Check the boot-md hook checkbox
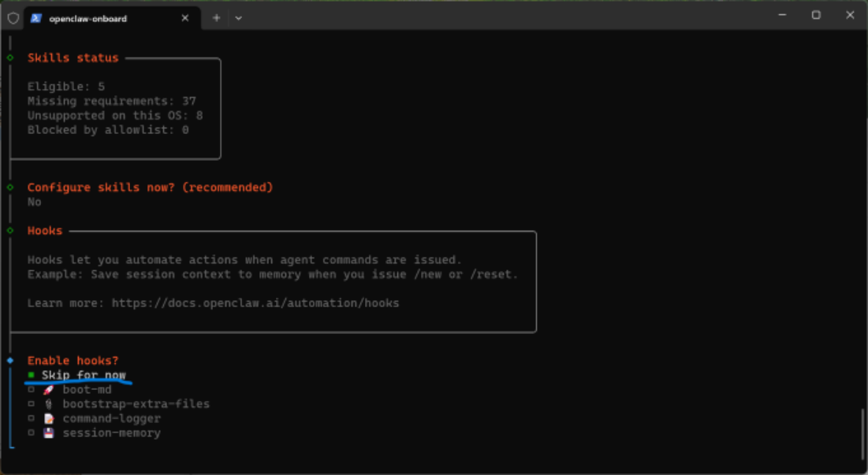868x475 pixels. coord(32,390)
